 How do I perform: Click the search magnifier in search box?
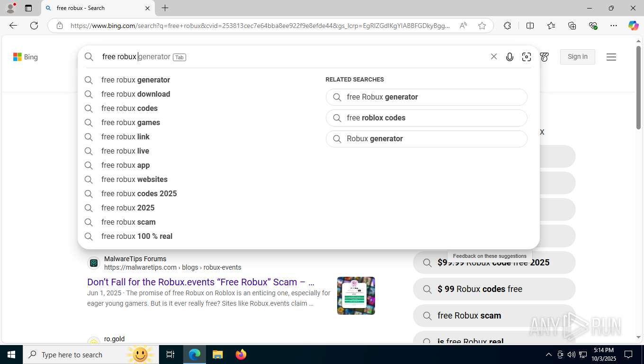pyautogui.click(x=89, y=57)
